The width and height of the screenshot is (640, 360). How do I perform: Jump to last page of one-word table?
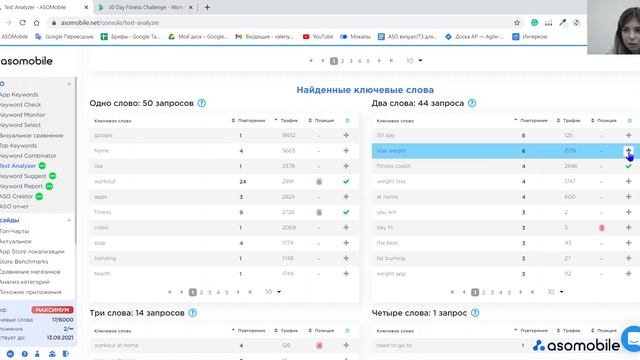(250, 292)
